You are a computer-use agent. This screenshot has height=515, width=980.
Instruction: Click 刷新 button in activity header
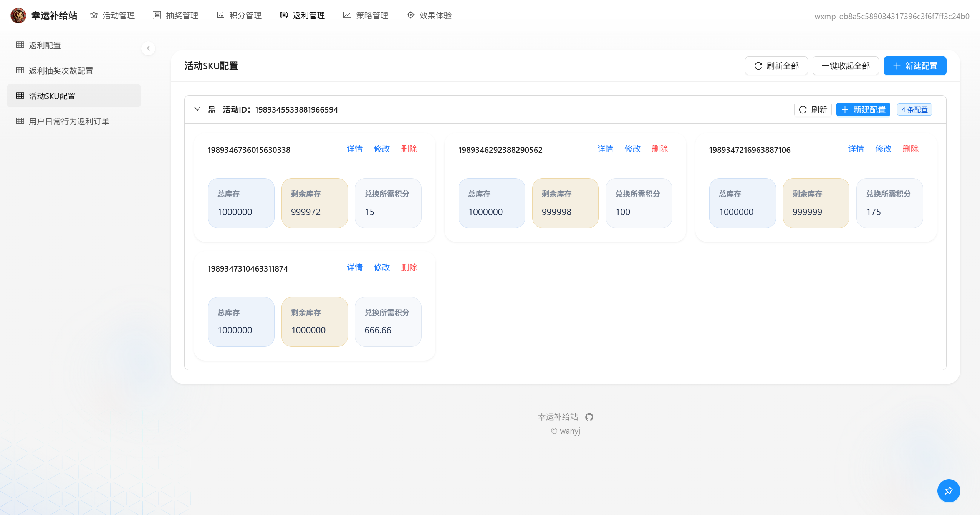pyautogui.click(x=813, y=109)
